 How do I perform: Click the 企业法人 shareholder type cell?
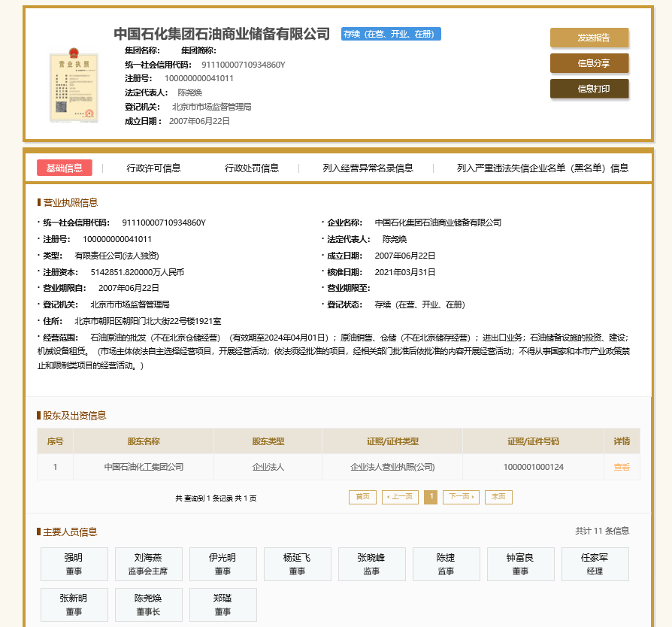coord(268,467)
